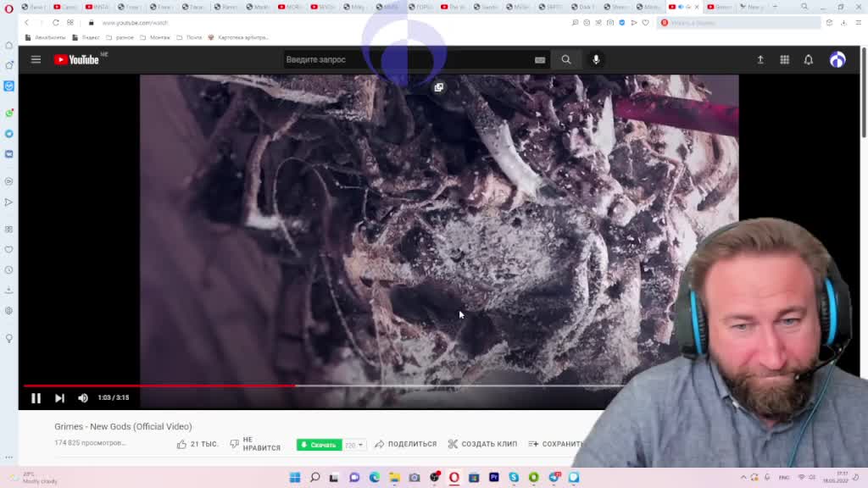Viewport: 868px width, 488px height.
Task: Open 'Монтаж' bookmarks folder
Action: [155, 37]
